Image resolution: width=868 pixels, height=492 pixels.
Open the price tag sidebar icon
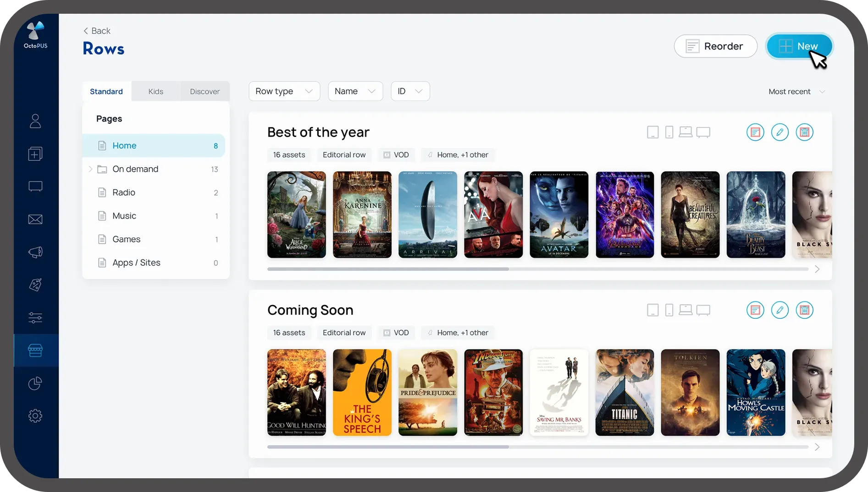35,284
